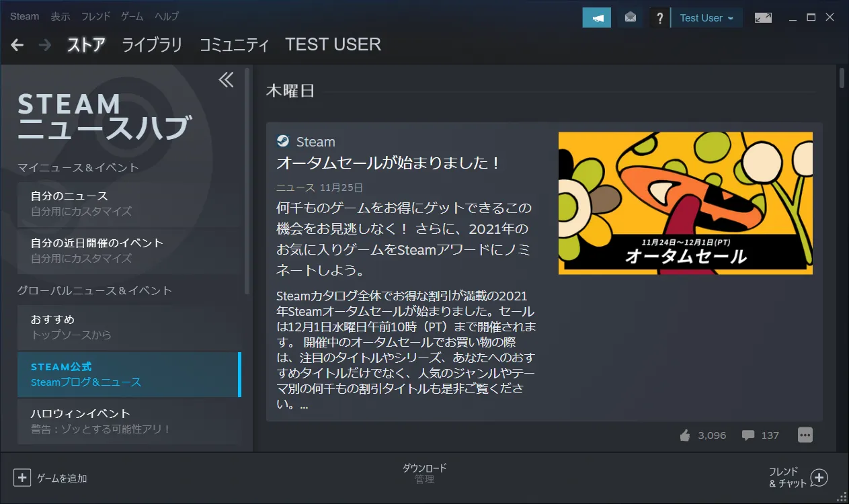Click the グローバルニュース＆イベント section label
Image resolution: width=849 pixels, height=504 pixels.
click(x=95, y=290)
